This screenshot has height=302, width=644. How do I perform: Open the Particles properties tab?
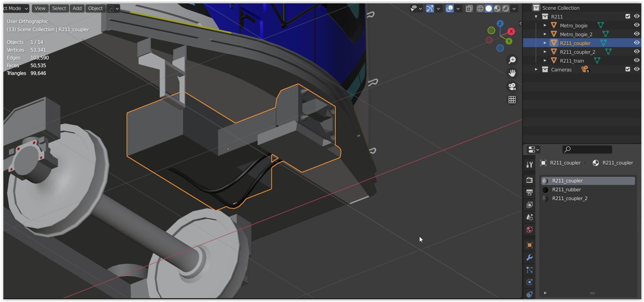coord(530,270)
